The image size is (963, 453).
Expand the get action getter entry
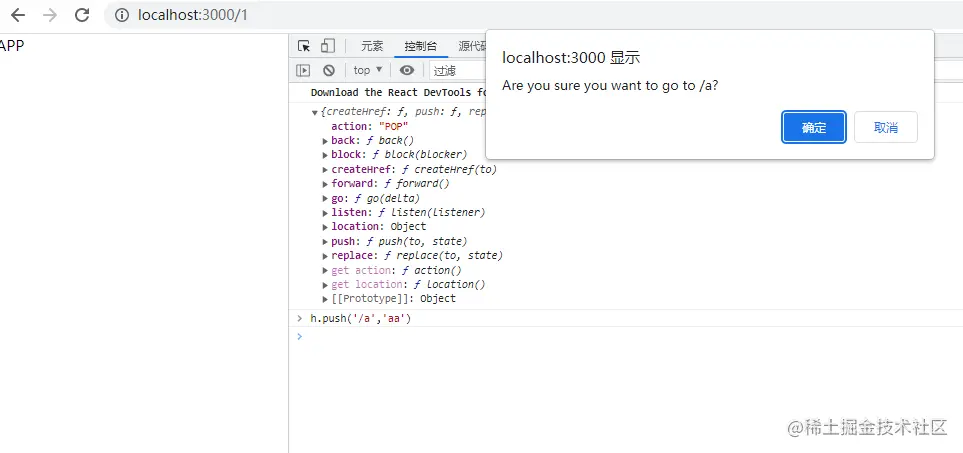[x=326, y=270]
